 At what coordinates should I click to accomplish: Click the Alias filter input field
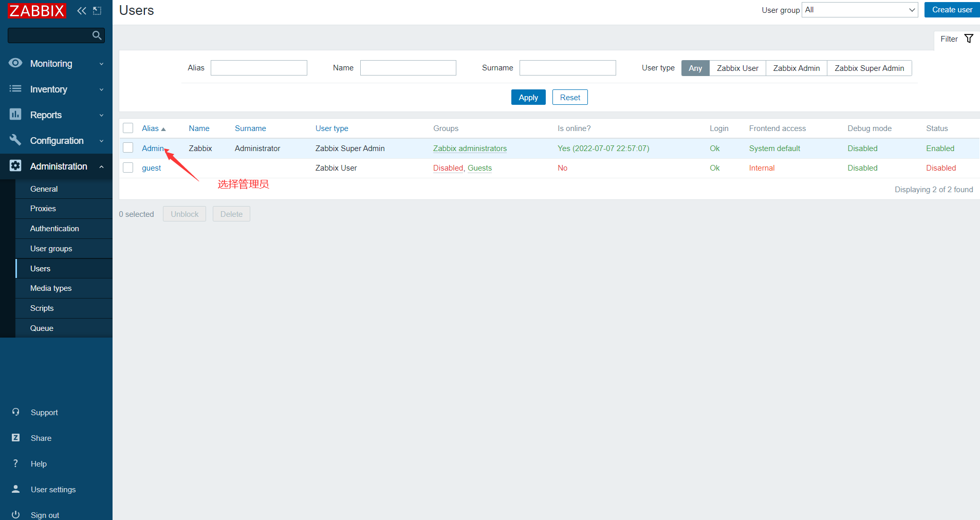[x=259, y=68]
